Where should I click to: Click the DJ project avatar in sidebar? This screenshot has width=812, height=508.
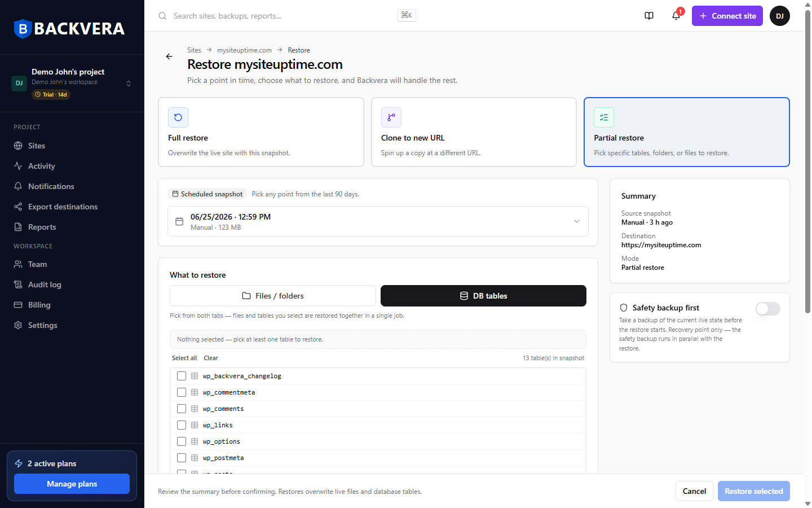pos(19,83)
